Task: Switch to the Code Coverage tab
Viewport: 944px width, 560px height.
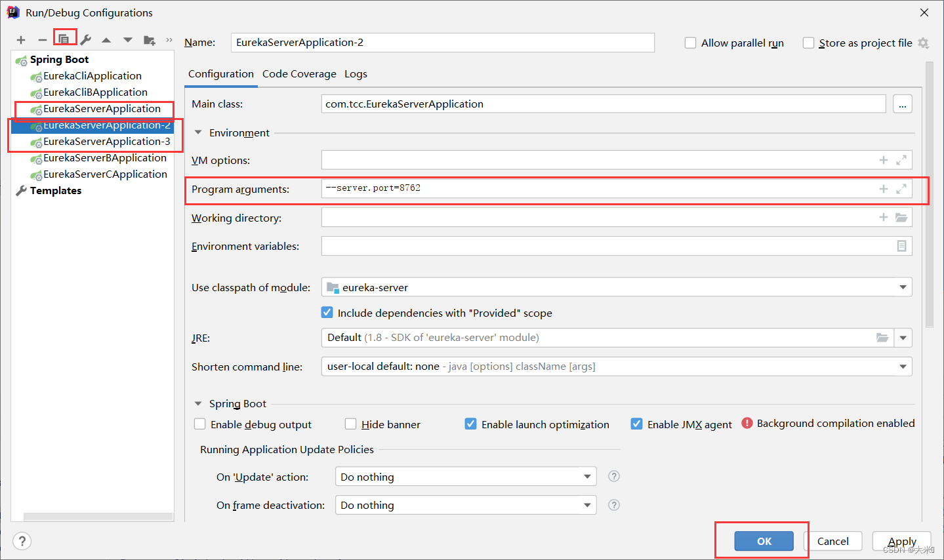Action: tap(299, 74)
